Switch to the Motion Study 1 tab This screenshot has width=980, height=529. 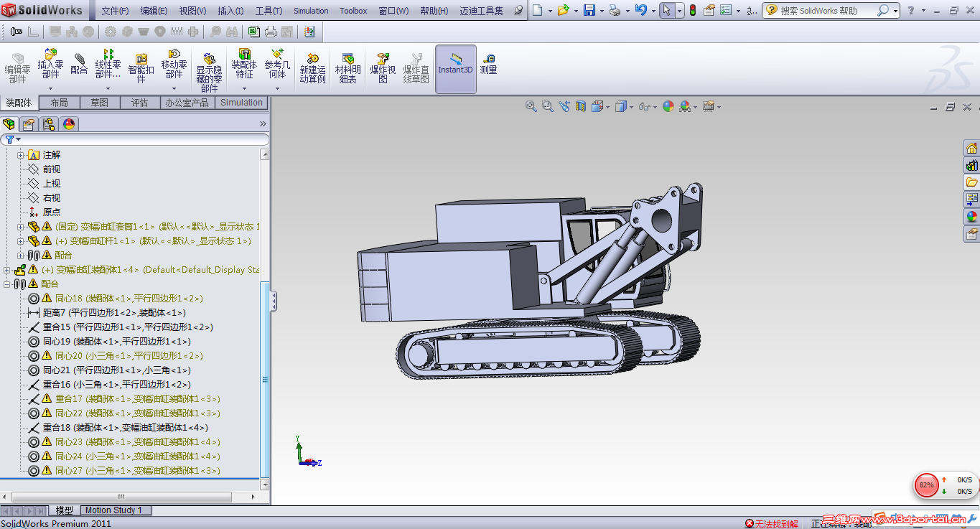[x=113, y=510]
